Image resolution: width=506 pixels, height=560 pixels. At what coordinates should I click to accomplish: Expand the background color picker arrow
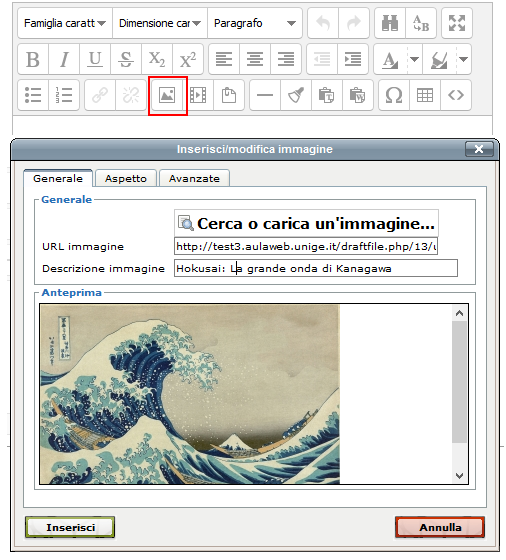click(x=464, y=59)
